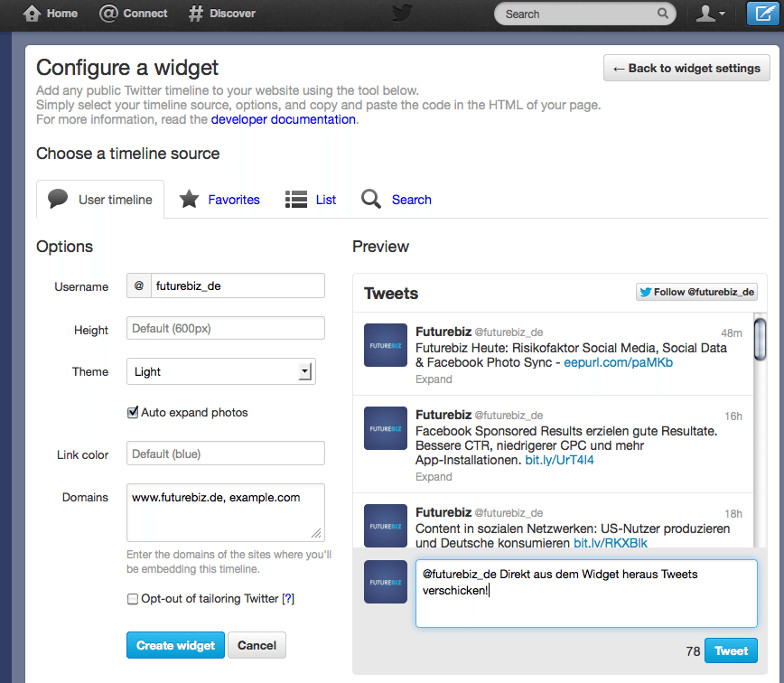
Task: Click the Connect @ icon
Action: (x=108, y=14)
